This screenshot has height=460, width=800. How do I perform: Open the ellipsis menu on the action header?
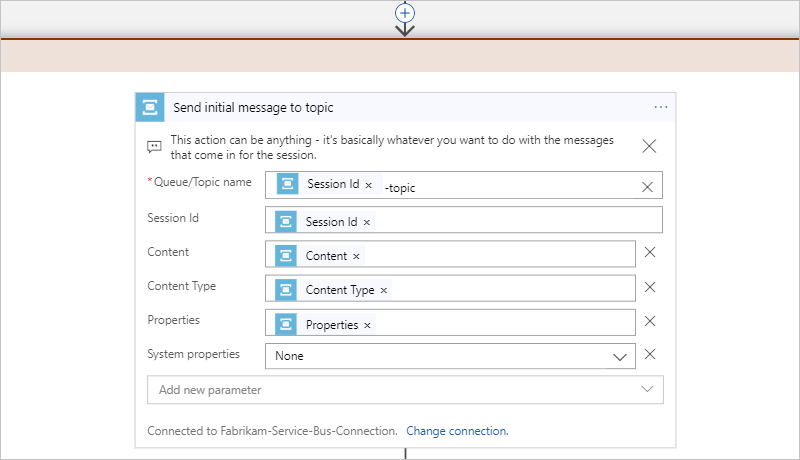[x=660, y=107]
